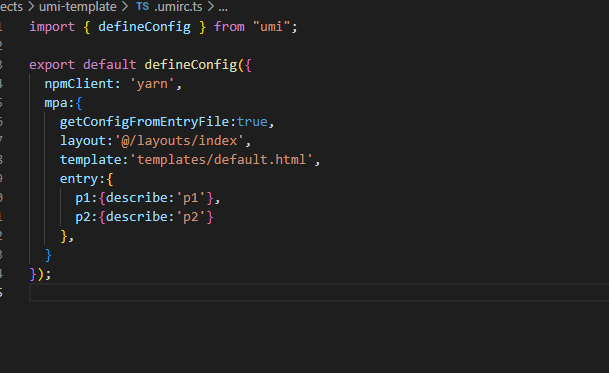Click the p2 entry key
609x373 pixels.
83,217
